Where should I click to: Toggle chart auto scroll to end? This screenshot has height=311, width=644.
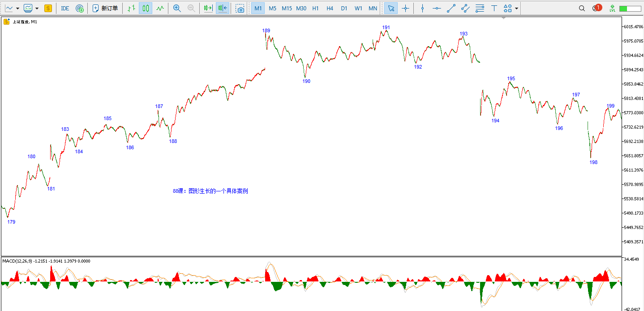(x=208, y=8)
